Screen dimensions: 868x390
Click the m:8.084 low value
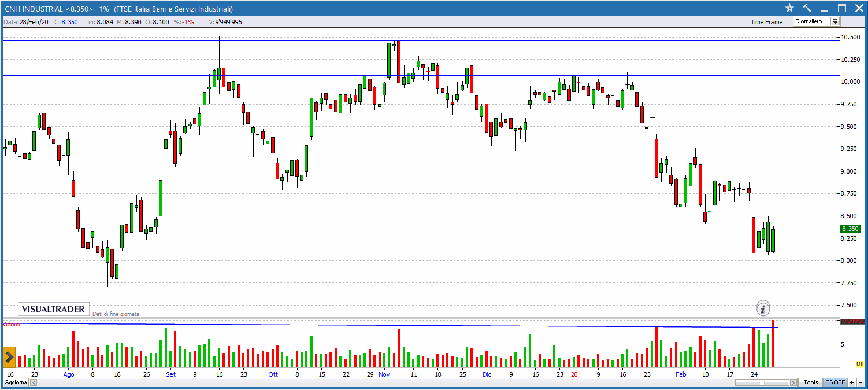click(x=101, y=22)
